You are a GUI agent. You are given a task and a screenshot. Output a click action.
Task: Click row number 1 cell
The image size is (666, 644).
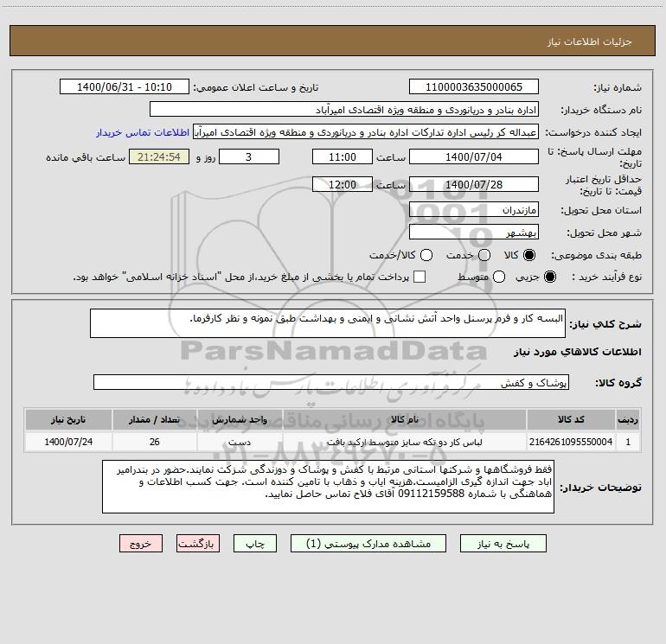(x=628, y=442)
